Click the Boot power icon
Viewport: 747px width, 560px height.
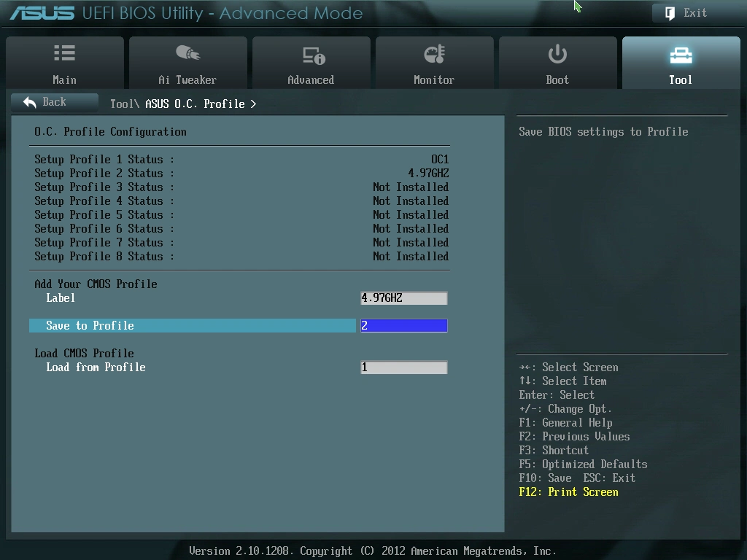tap(557, 54)
